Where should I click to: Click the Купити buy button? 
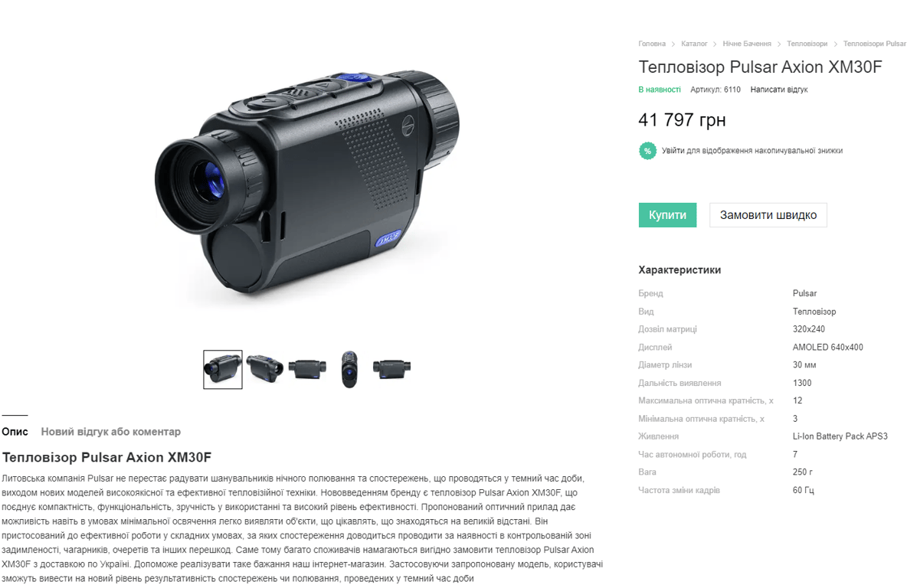pos(667,215)
